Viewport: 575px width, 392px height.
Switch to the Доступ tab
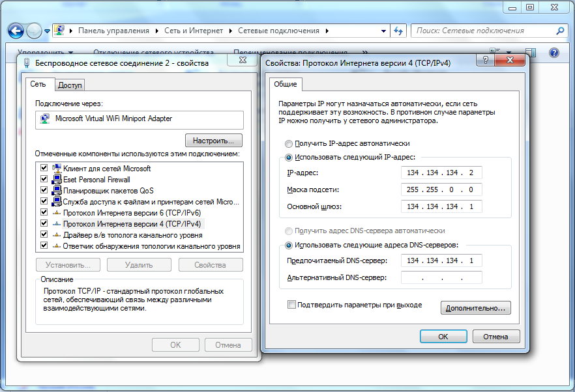click(70, 85)
